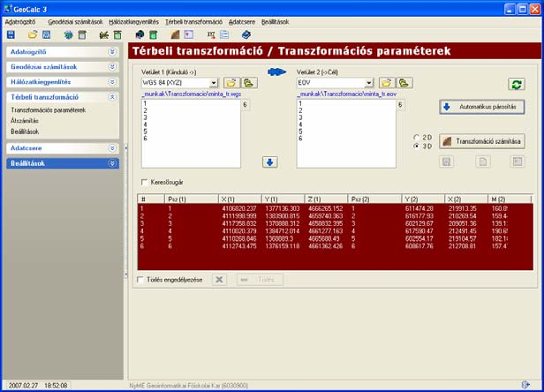Click the exit icon in the status bar

click(x=525, y=384)
